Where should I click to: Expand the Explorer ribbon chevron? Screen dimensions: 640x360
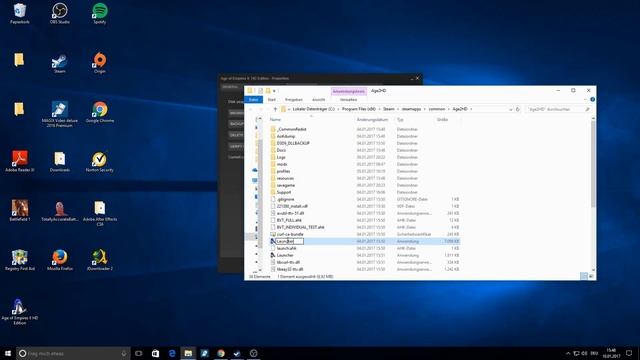(x=585, y=99)
